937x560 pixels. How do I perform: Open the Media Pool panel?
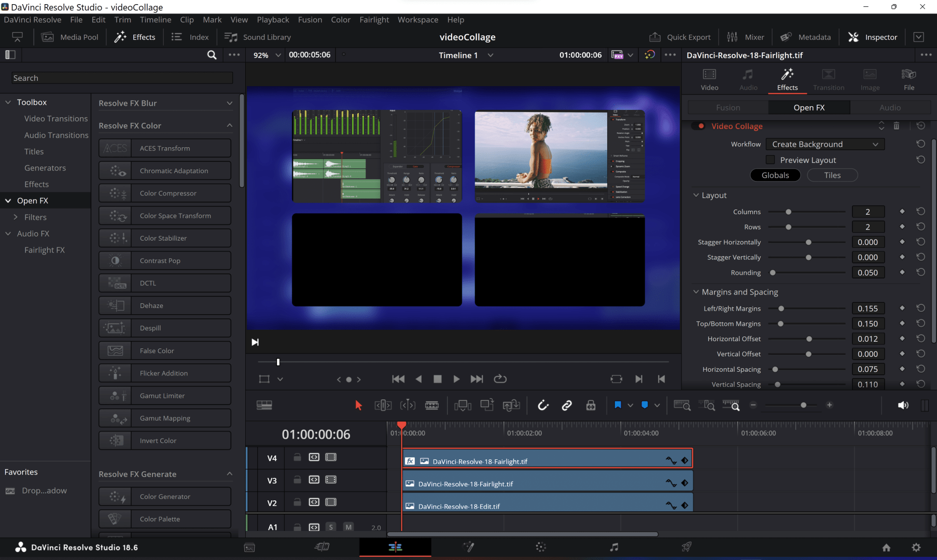point(70,37)
